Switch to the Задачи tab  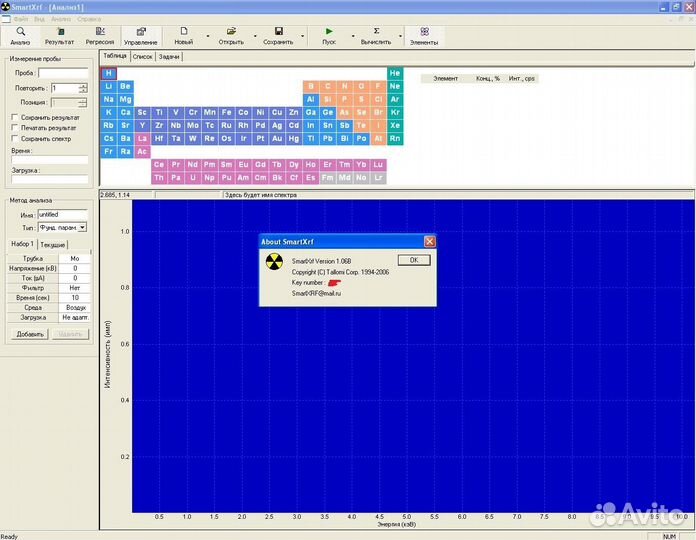click(169, 57)
